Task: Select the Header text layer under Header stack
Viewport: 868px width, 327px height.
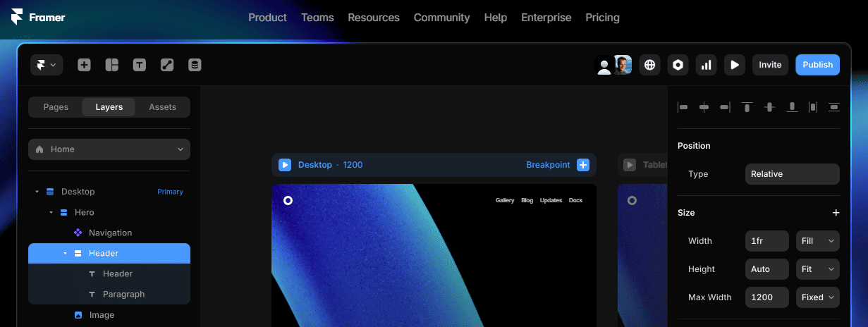Action: click(x=109, y=273)
